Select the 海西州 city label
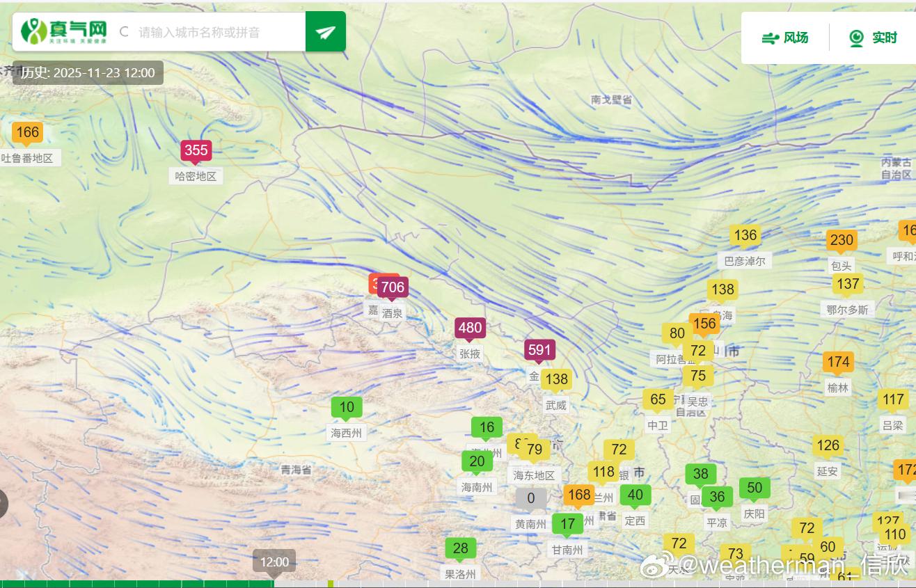 [x=347, y=434]
